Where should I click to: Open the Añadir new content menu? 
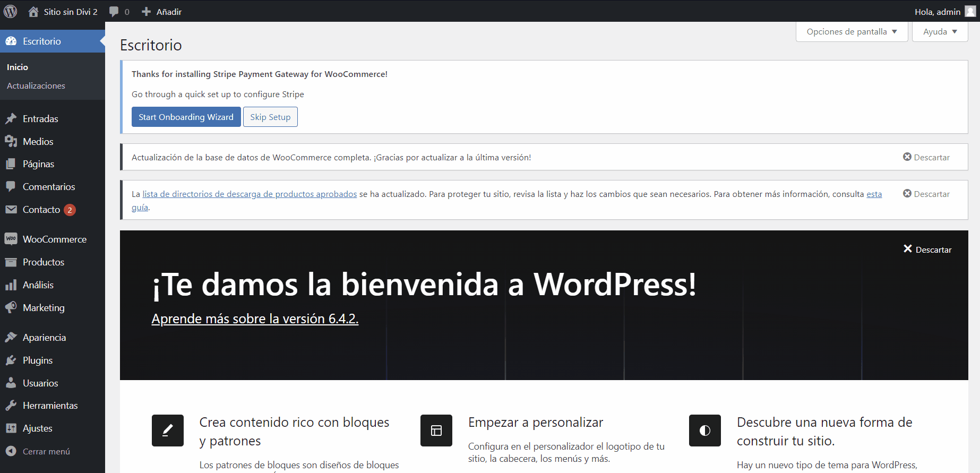[162, 12]
